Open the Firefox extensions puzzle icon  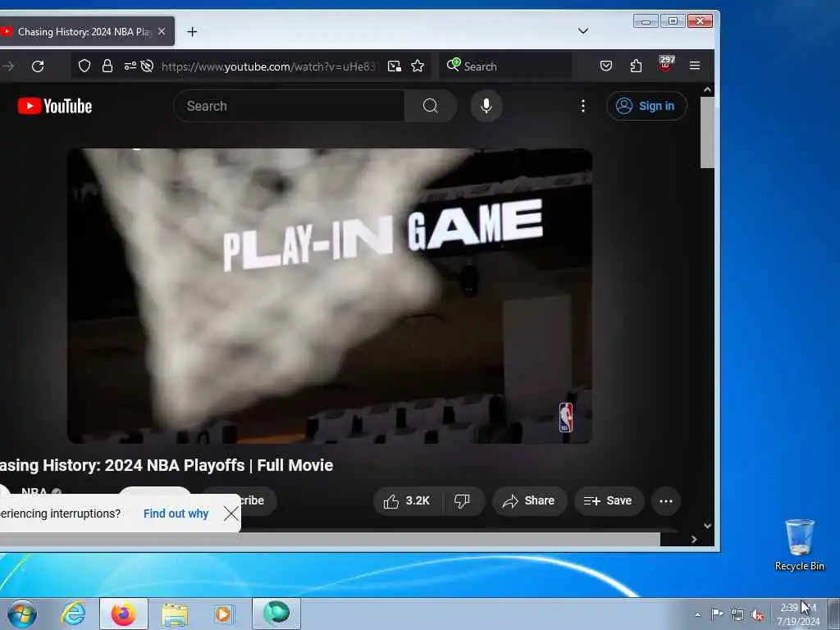636,66
